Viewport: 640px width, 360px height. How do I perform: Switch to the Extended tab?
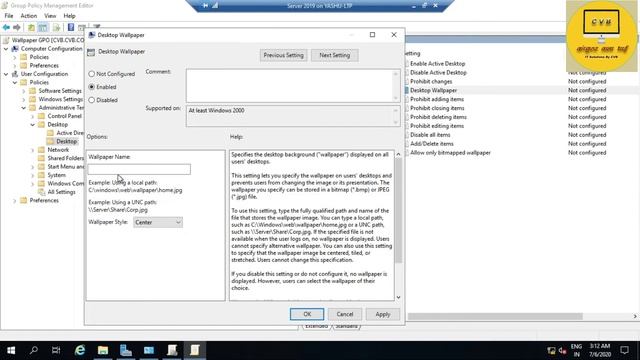316,327
